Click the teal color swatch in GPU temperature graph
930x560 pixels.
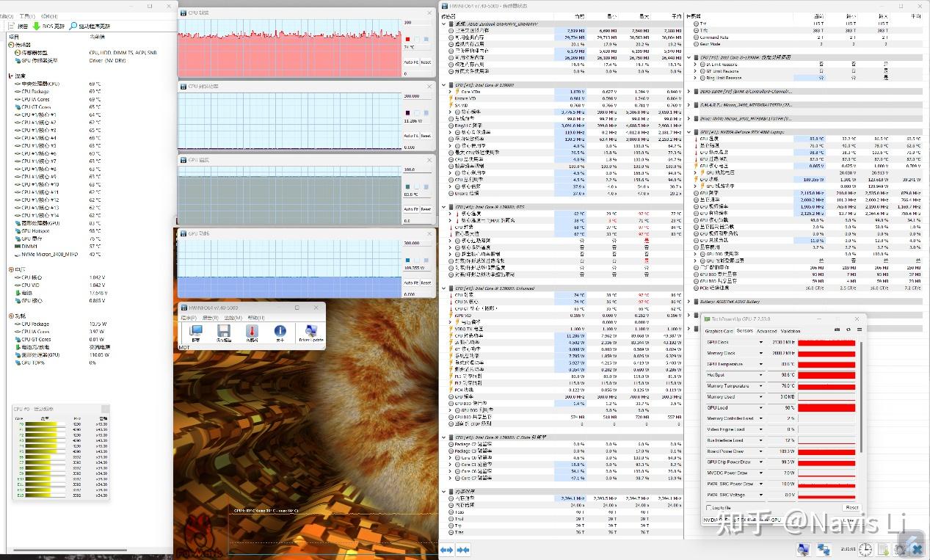[407, 186]
